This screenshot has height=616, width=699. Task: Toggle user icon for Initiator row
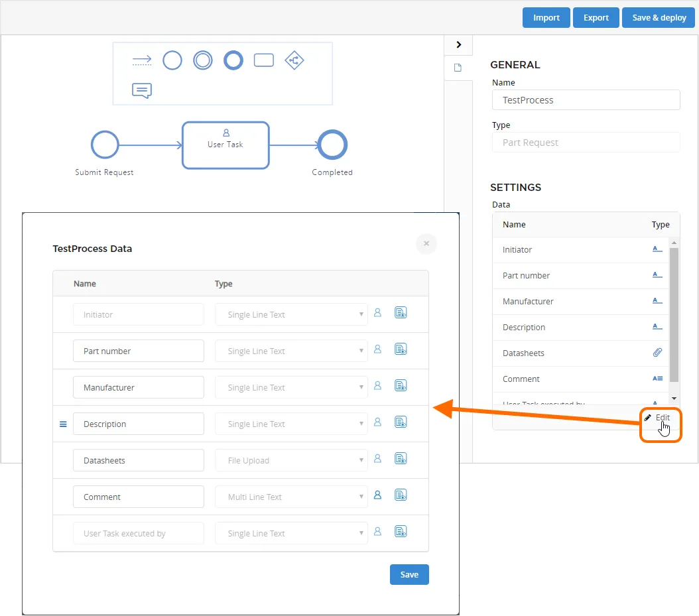click(x=377, y=313)
